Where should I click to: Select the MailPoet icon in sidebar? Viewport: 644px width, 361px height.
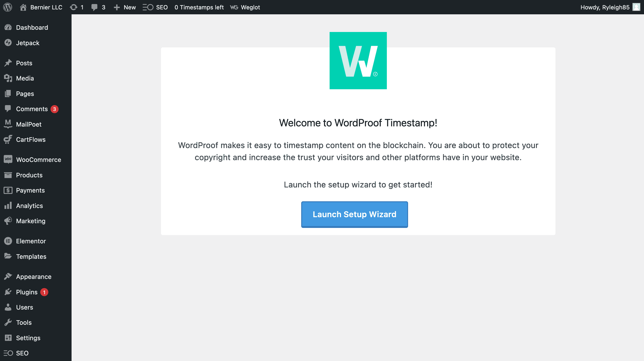click(x=8, y=124)
